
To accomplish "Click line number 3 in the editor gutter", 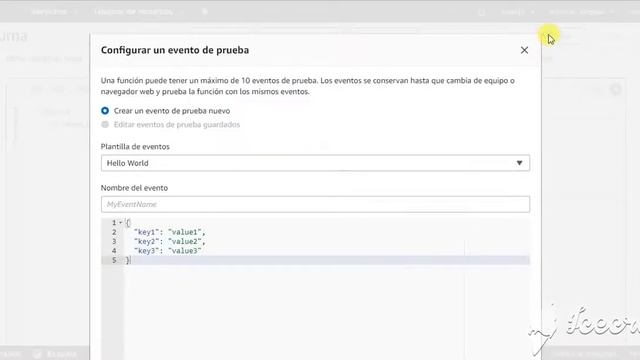I will (114, 242).
